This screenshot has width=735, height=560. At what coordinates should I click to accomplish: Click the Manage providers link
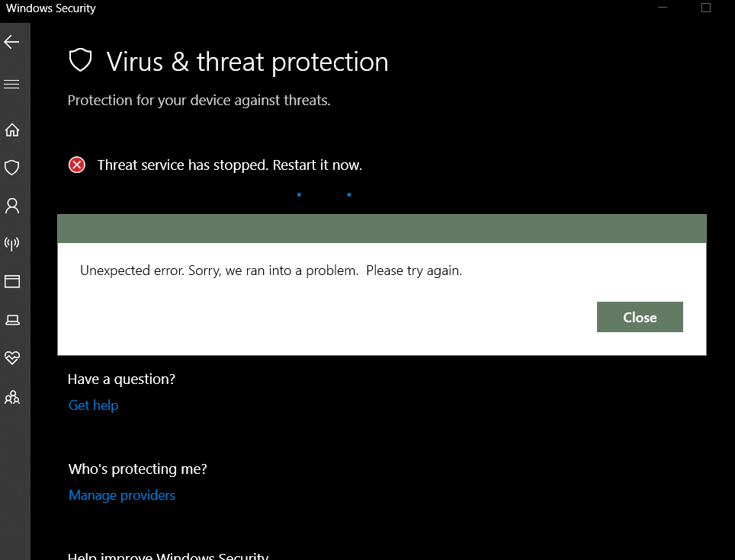click(122, 495)
